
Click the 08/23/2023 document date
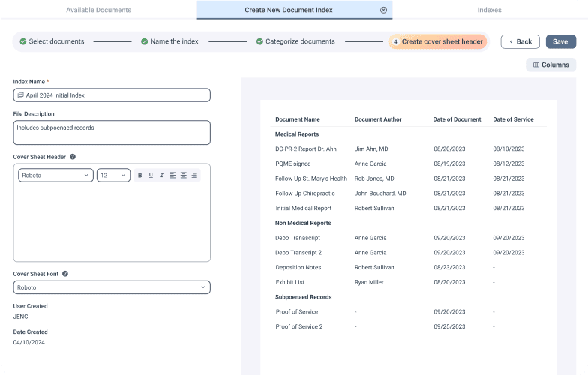[449, 267]
